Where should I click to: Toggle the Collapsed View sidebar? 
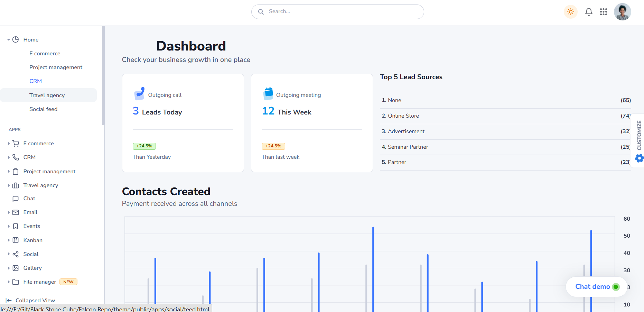(30, 300)
